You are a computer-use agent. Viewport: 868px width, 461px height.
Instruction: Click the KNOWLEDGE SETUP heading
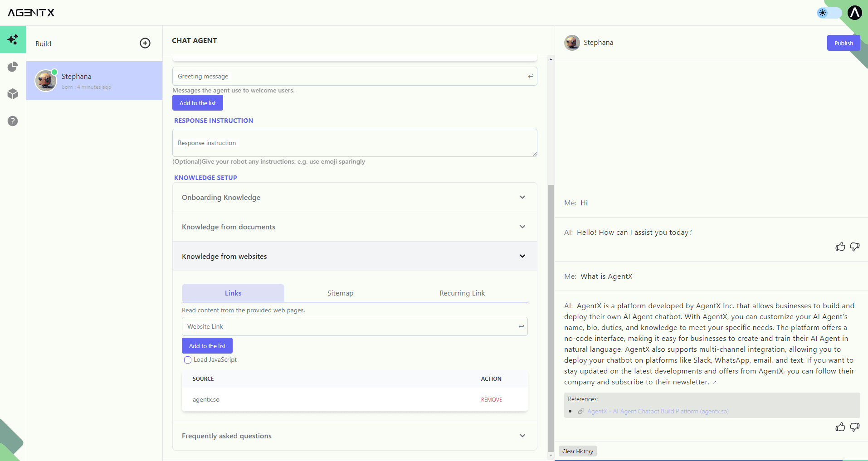pos(205,178)
